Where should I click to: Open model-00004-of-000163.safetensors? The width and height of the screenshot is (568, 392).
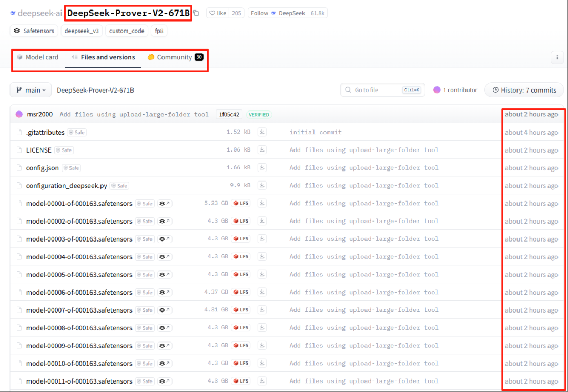pos(79,256)
